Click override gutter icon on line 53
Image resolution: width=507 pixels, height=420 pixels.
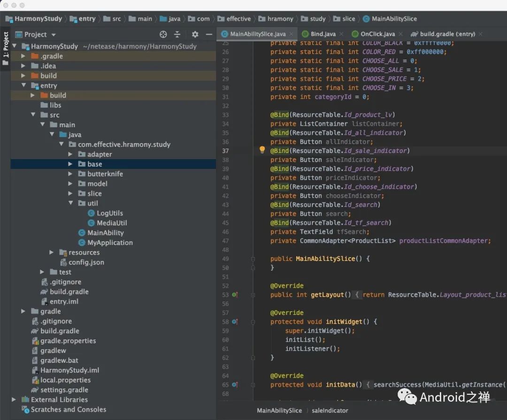[x=235, y=295]
